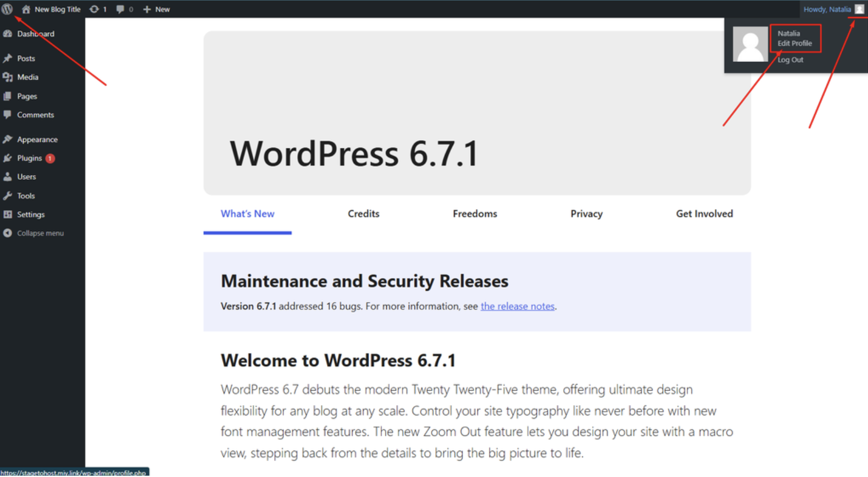Click the Version 6.7.1 bold text
Viewport: 868px width, 477px height.
coord(248,306)
